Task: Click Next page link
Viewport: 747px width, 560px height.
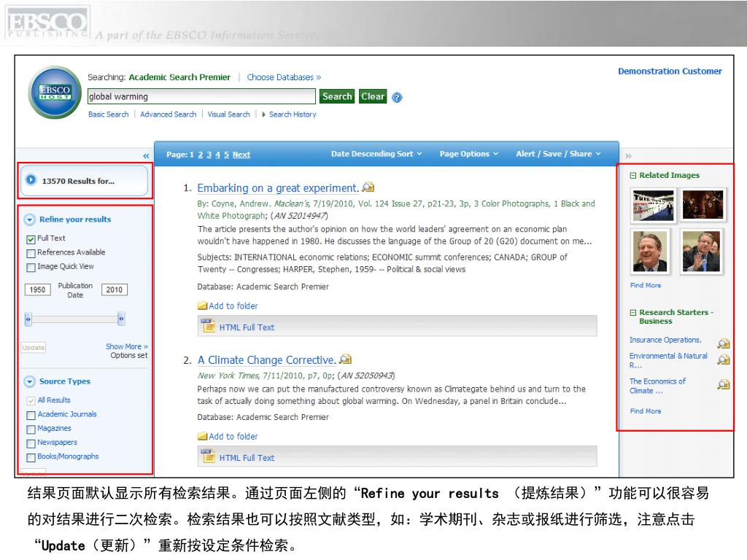Action: [x=241, y=155]
